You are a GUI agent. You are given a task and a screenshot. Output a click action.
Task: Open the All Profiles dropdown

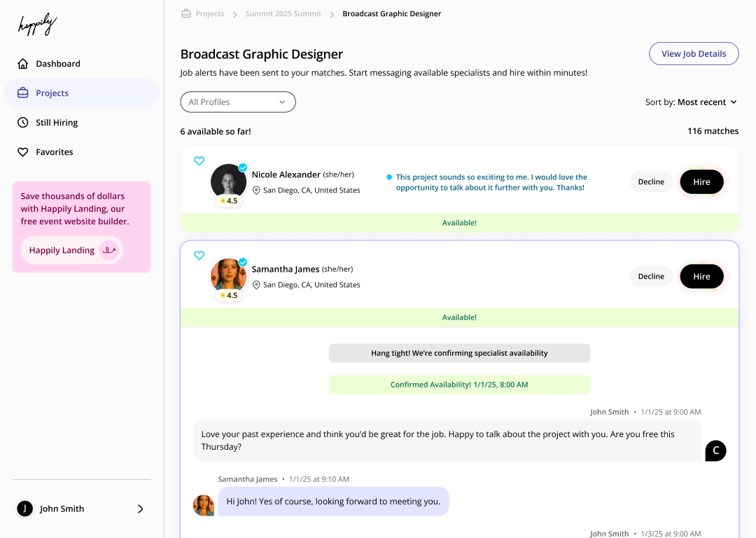point(238,102)
